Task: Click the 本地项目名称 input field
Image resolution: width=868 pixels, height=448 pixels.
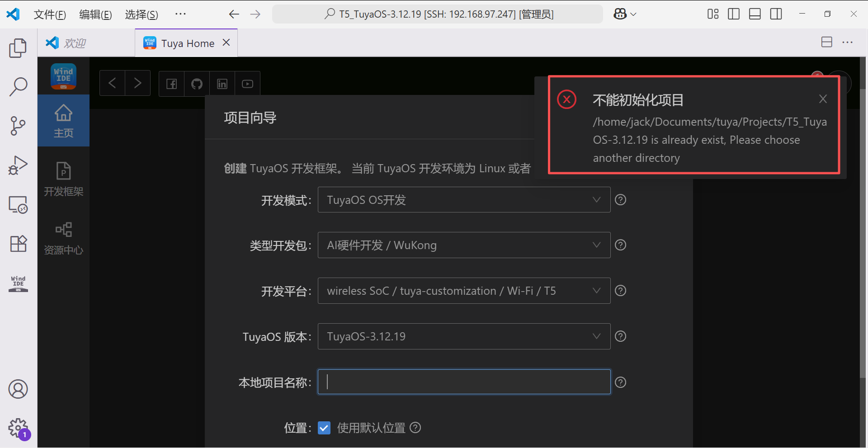Action: (464, 382)
